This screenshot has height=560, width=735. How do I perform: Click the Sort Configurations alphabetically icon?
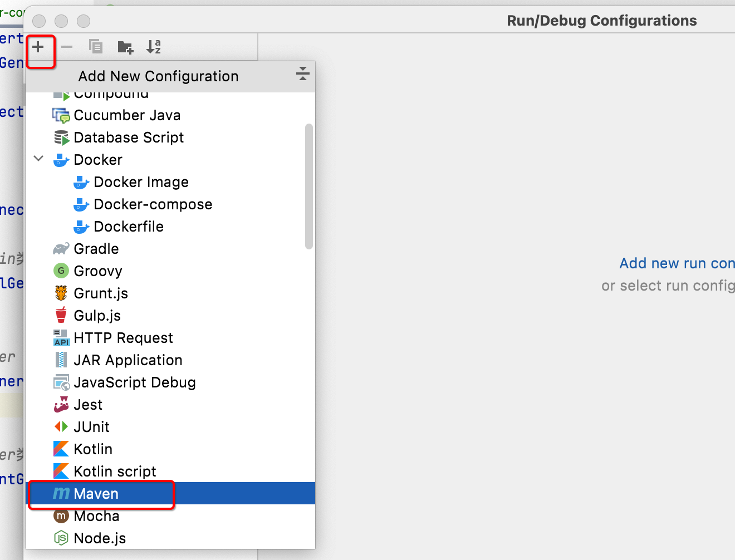click(154, 47)
